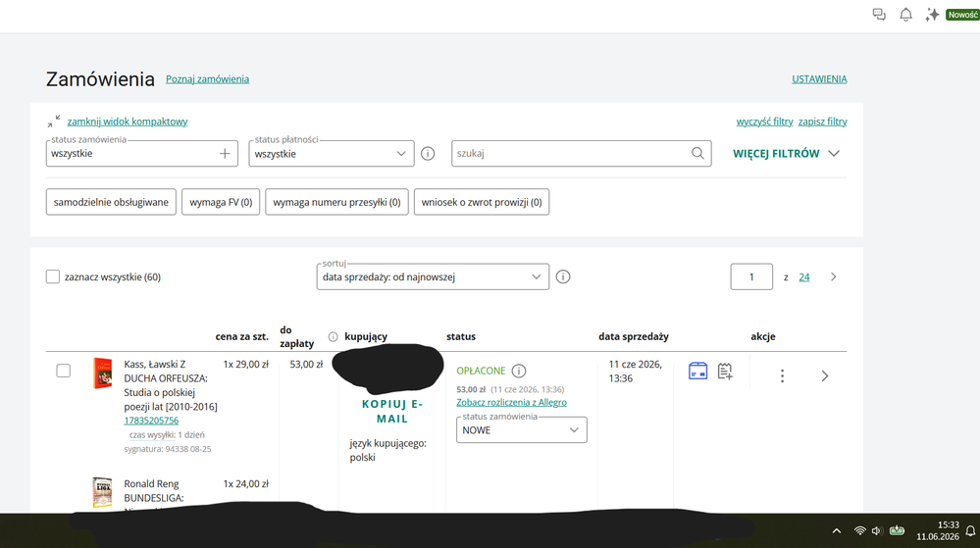Check the zaznacz wszystkie (60) checkbox
The width and height of the screenshot is (980, 548).
(53, 276)
